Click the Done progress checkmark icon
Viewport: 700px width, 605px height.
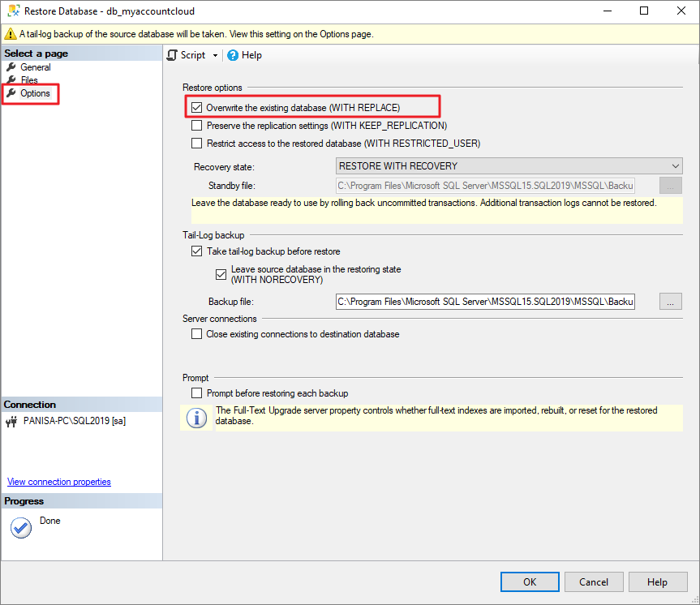[x=21, y=528]
